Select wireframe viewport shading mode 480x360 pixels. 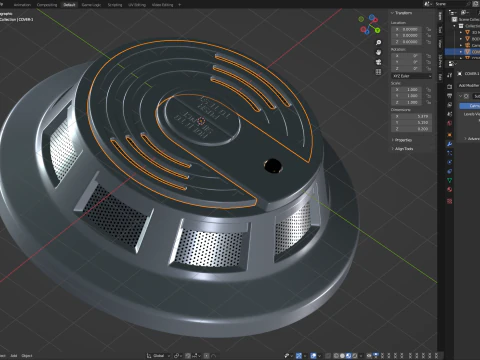[x=336, y=356]
